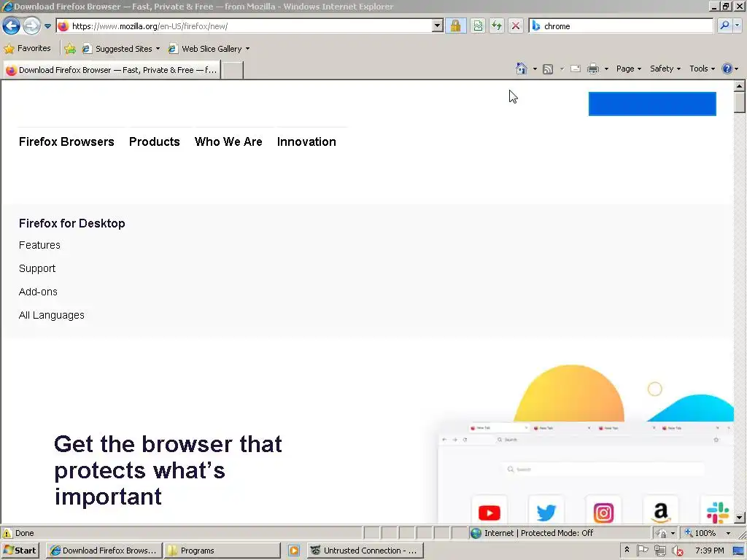Click the vertical scrollbar up arrow
Viewport: 747px width, 560px height.
[x=740, y=86]
